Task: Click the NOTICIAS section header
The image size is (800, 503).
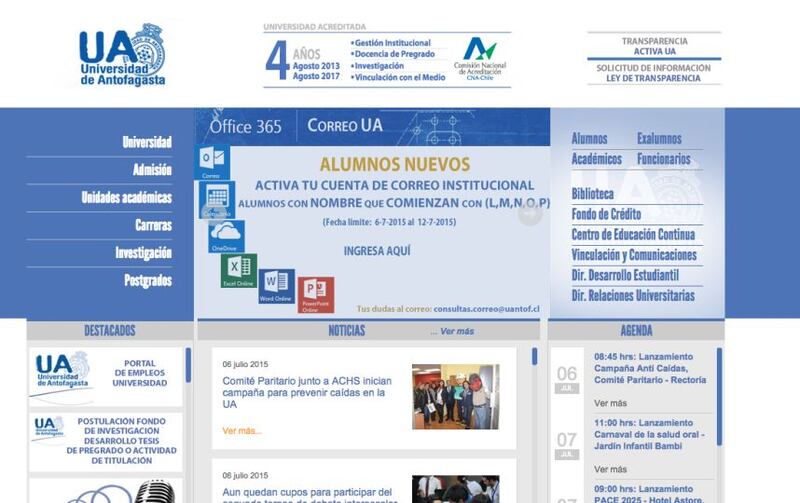Action: tap(347, 331)
